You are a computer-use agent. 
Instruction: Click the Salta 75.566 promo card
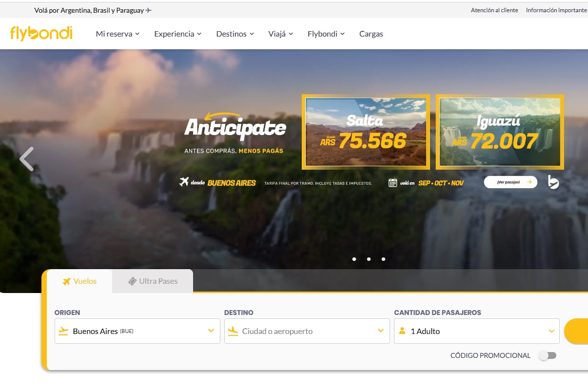pos(366,132)
